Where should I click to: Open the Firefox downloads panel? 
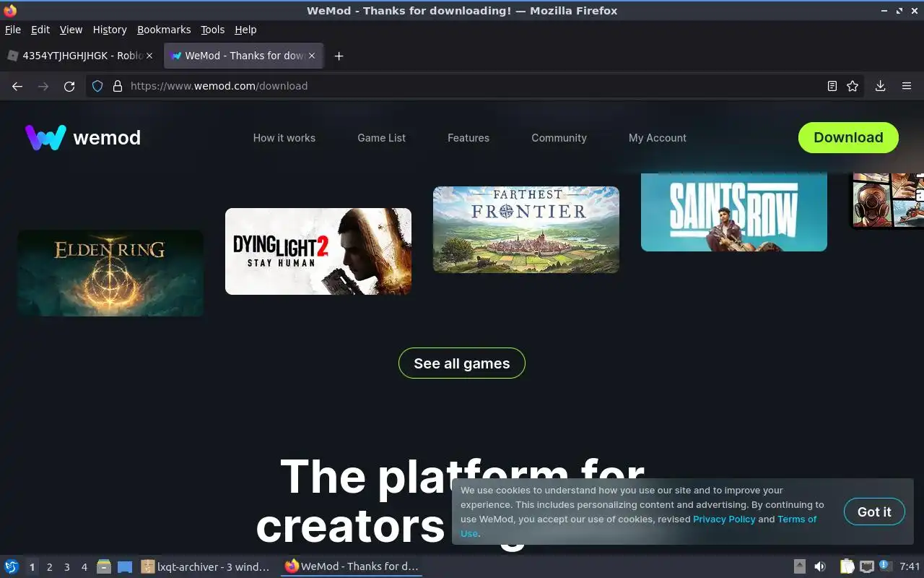click(881, 86)
